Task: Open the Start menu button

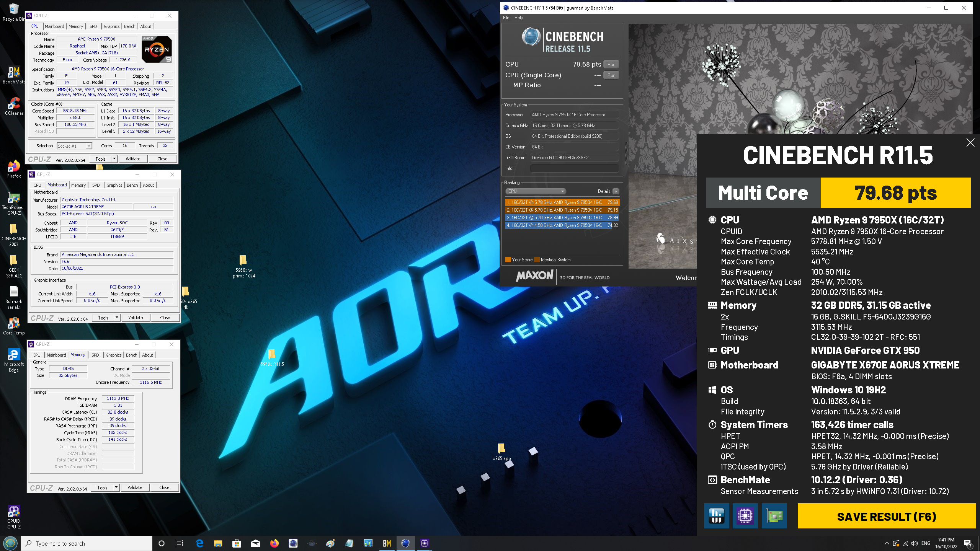Action: click(10, 543)
